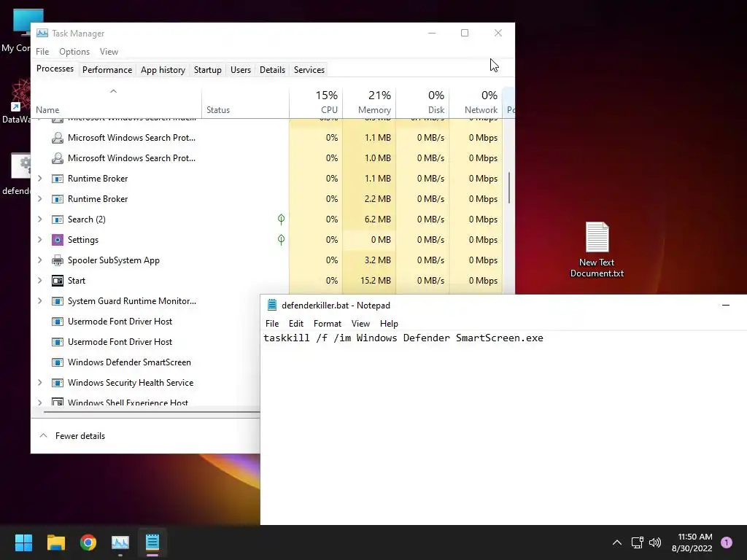Image resolution: width=747 pixels, height=560 pixels.
Task: Click the Notepad taskbar icon
Action: point(152,542)
